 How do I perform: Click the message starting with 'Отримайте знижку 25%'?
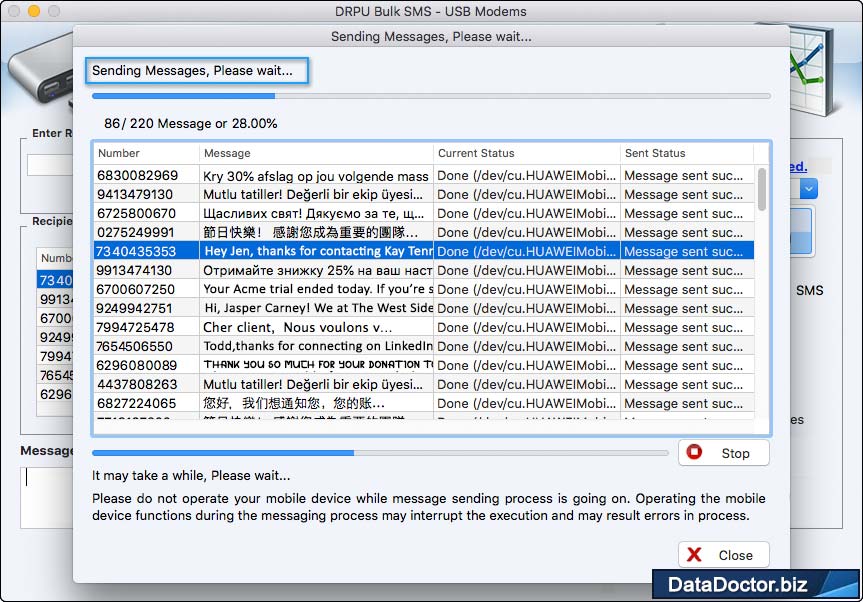tap(318, 270)
